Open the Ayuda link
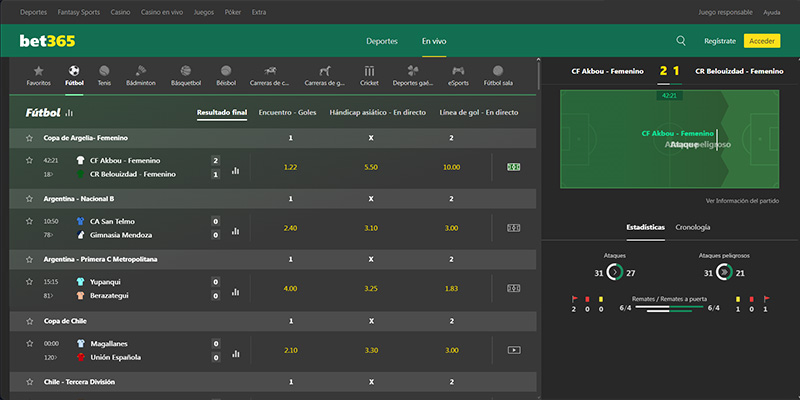800x400 pixels. tap(771, 12)
